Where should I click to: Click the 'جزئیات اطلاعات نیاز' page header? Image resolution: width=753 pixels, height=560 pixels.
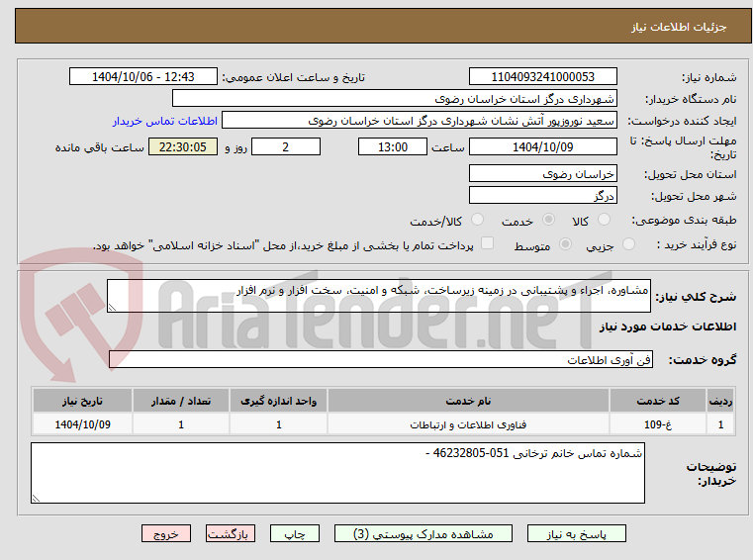click(x=679, y=27)
